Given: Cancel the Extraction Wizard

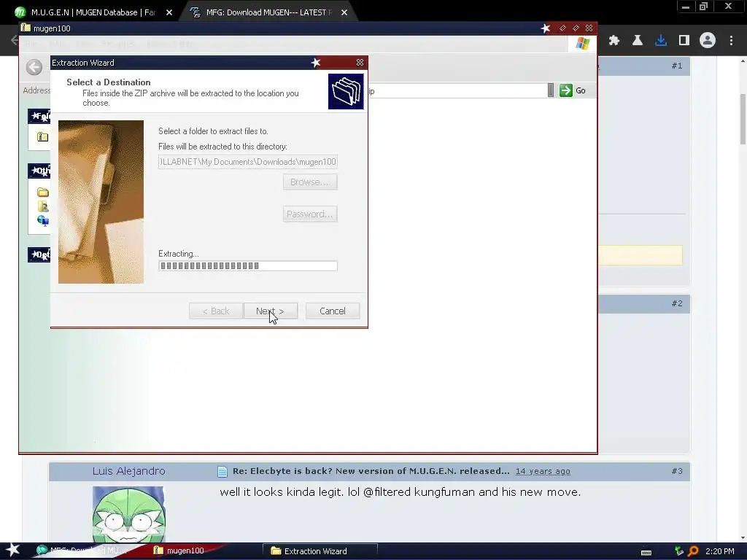Looking at the screenshot, I should (333, 311).
